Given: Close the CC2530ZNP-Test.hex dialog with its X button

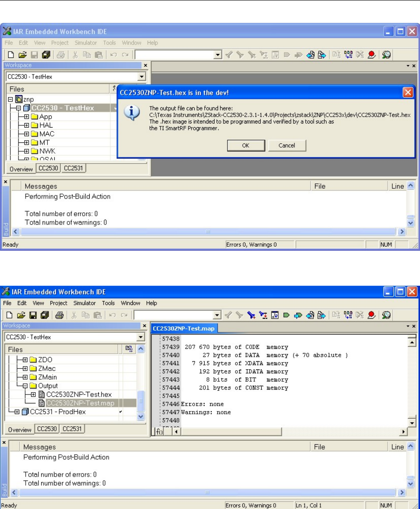Looking at the screenshot, I should coord(408,93).
